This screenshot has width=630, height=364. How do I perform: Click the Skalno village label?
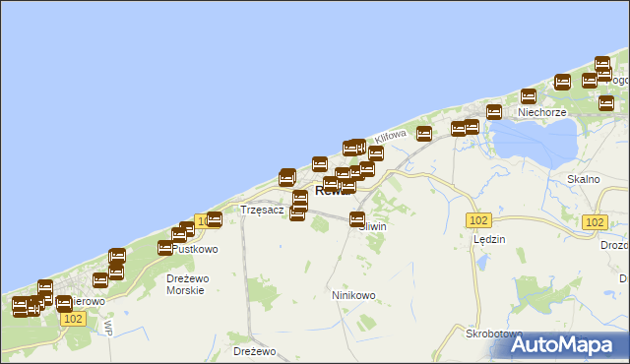tap(584, 179)
